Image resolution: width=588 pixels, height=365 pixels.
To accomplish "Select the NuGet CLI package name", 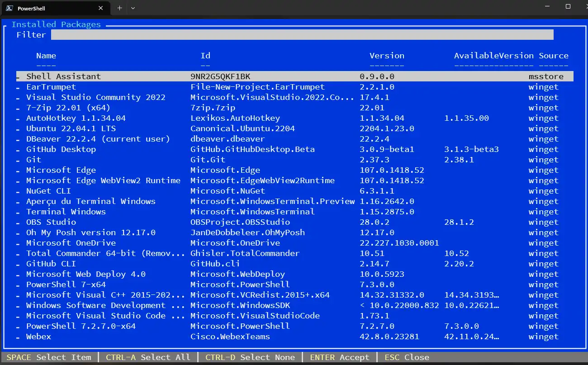I will [x=48, y=191].
